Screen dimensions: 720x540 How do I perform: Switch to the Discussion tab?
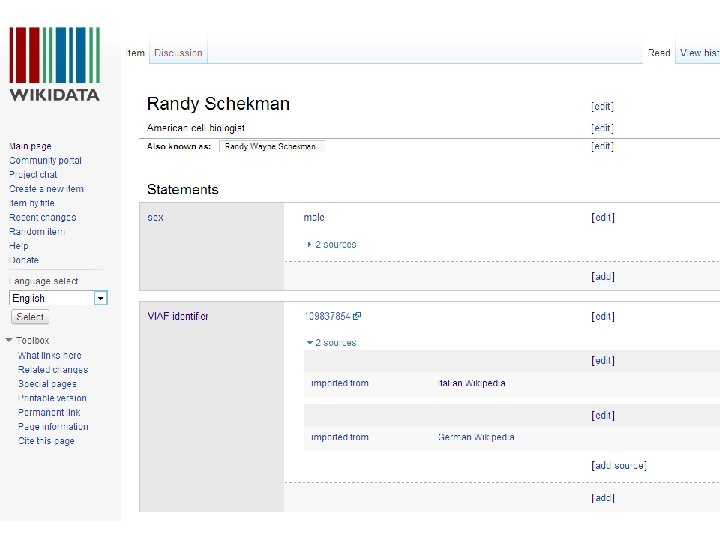tap(178, 53)
